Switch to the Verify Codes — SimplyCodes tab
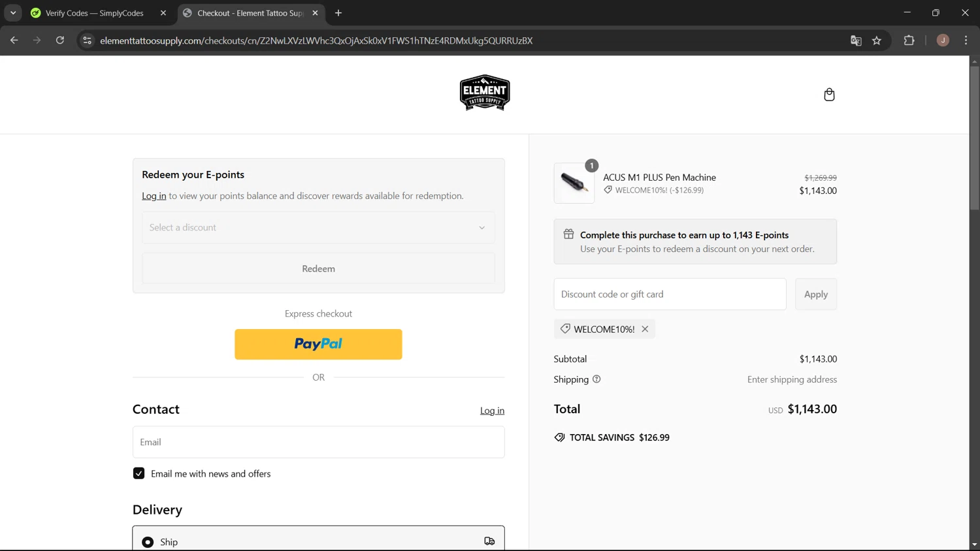The width and height of the screenshot is (980, 551). [99, 13]
